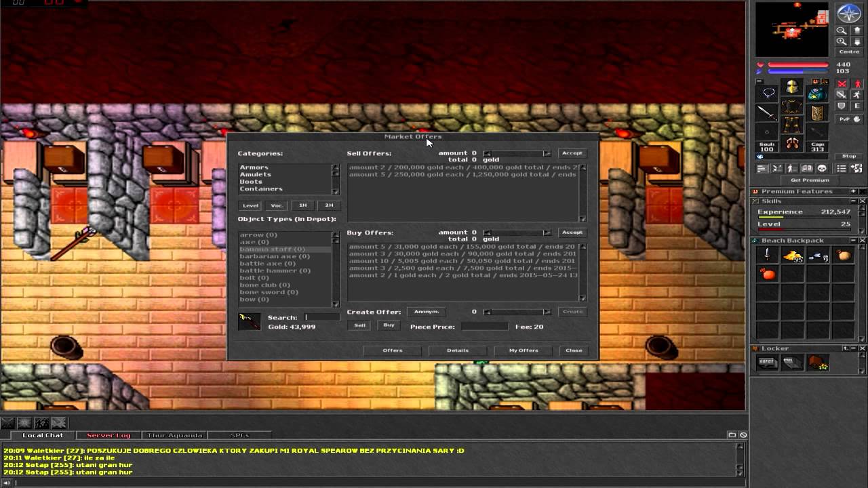Viewport: 868px width, 488px height.
Task: Click the Create Offer amount slider
Action: pos(517,312)
